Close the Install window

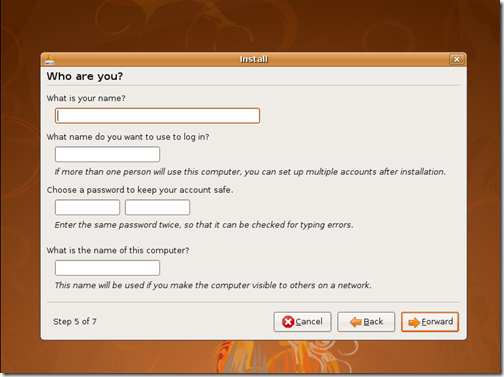tap(456, 59)
